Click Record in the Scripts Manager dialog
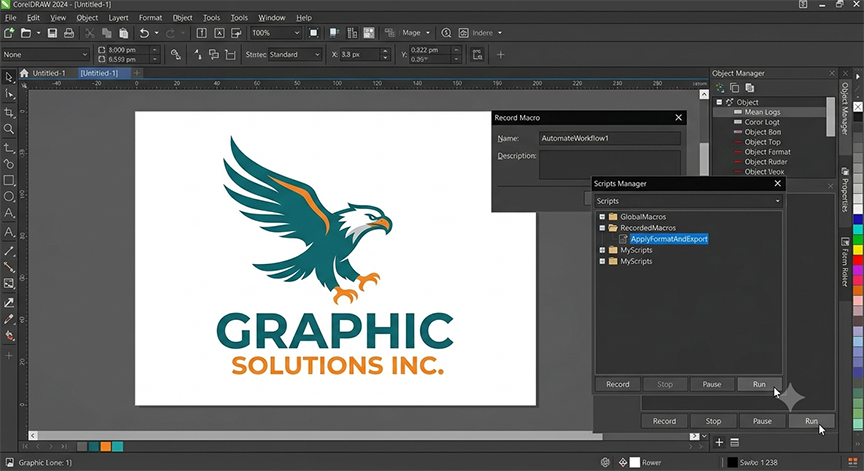 tap(618, 385)
